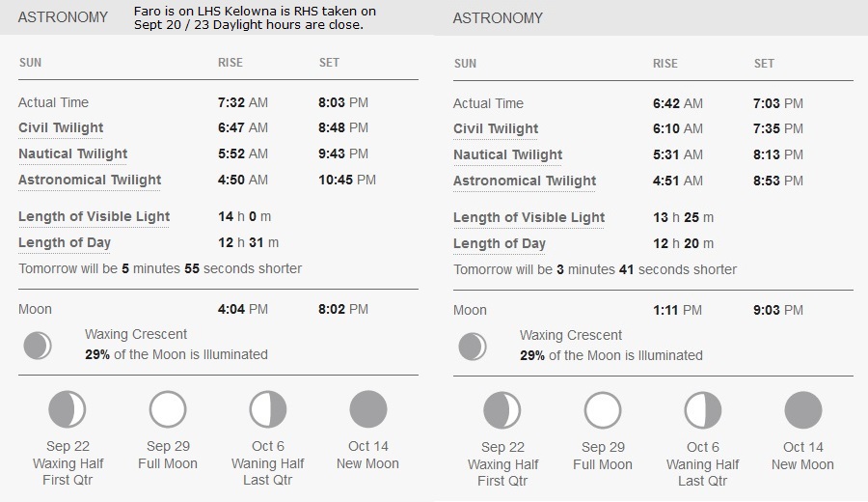Click left Length of Day link
The height and width of the screenshot is (502, 868).
tap(65, 242)
